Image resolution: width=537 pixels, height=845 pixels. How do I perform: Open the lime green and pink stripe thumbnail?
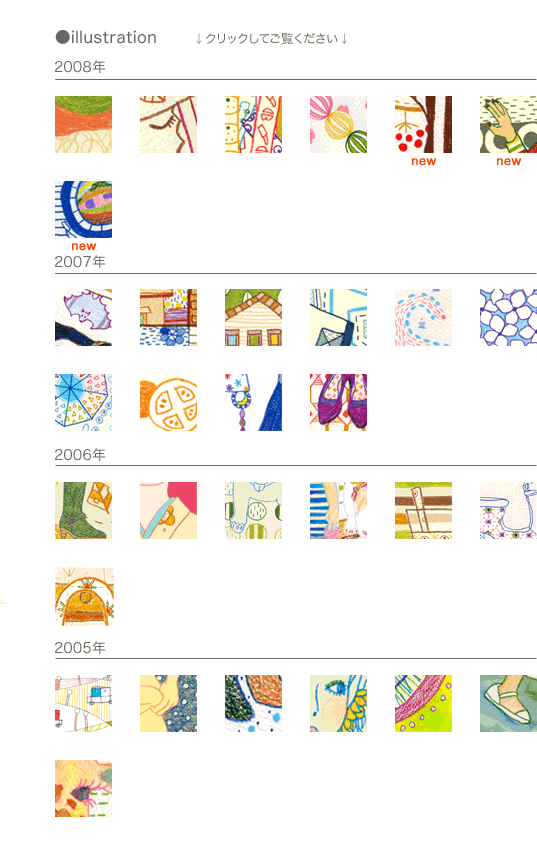pos(423,703)
